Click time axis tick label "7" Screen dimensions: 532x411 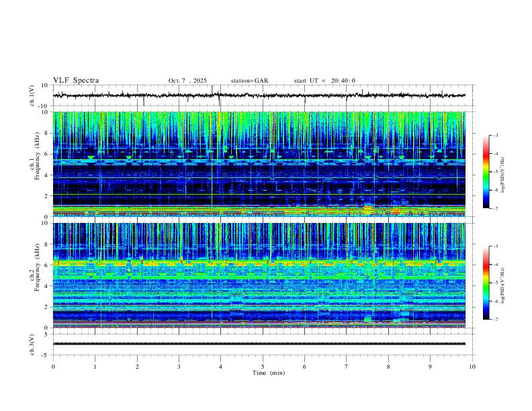(347, 367)
